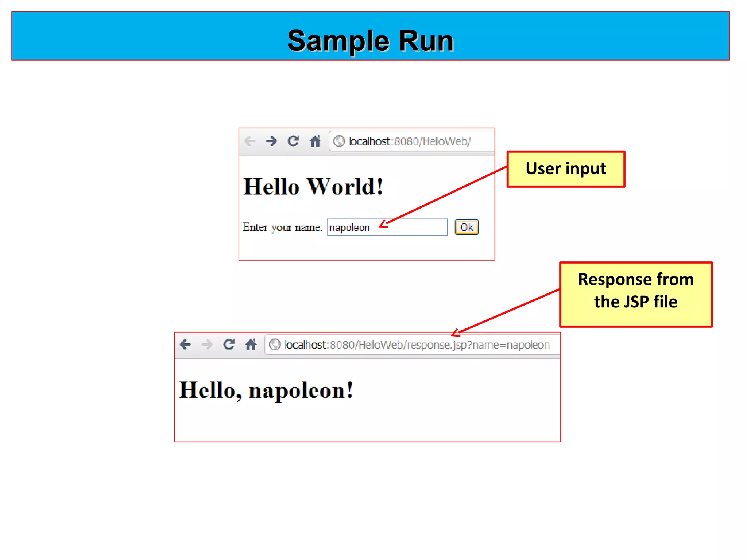Reload the response.jsp page

pyautogui.click(x=229, y=345)
